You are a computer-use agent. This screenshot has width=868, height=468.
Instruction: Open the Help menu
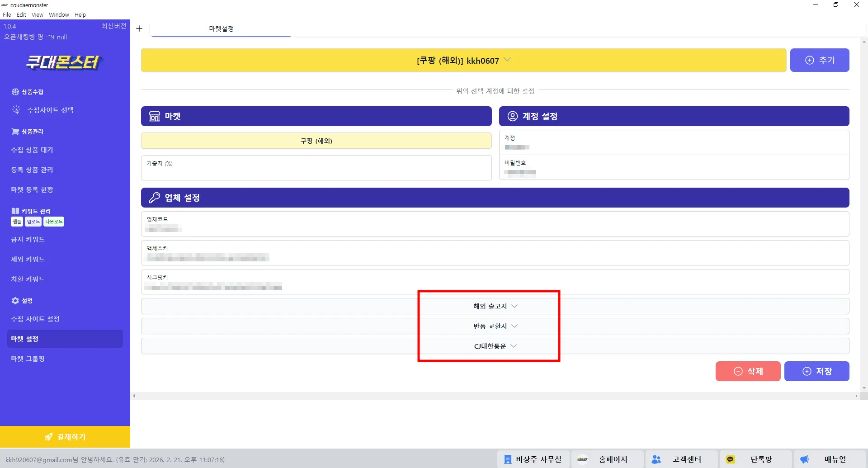80,14
